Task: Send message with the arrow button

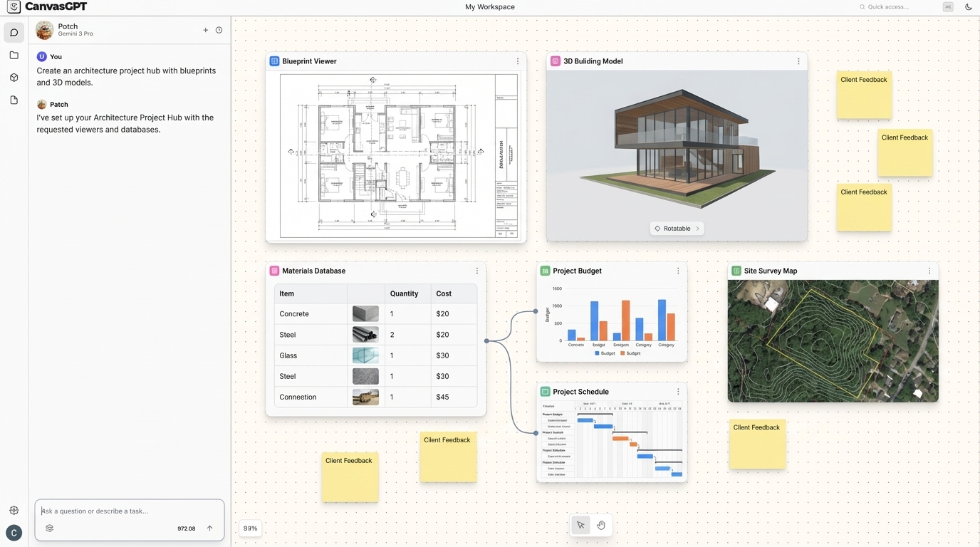Action: coord(209,528)
